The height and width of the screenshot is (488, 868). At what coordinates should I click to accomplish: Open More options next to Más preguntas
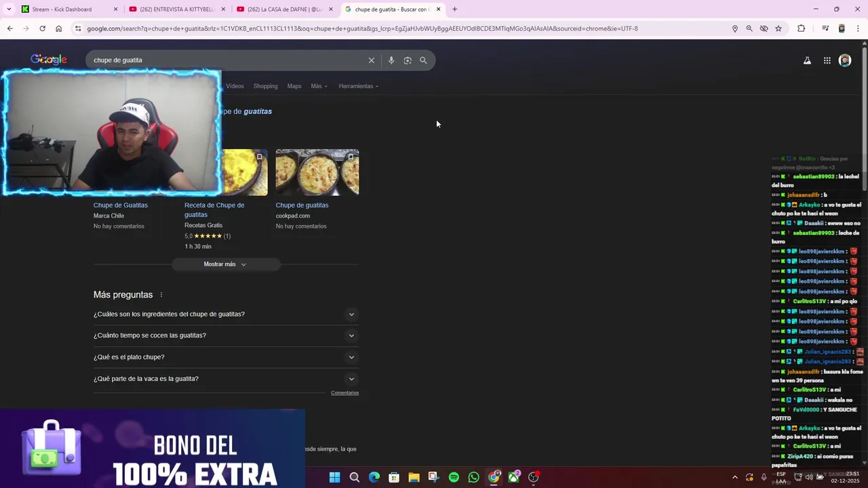click(x=161, y=295)
